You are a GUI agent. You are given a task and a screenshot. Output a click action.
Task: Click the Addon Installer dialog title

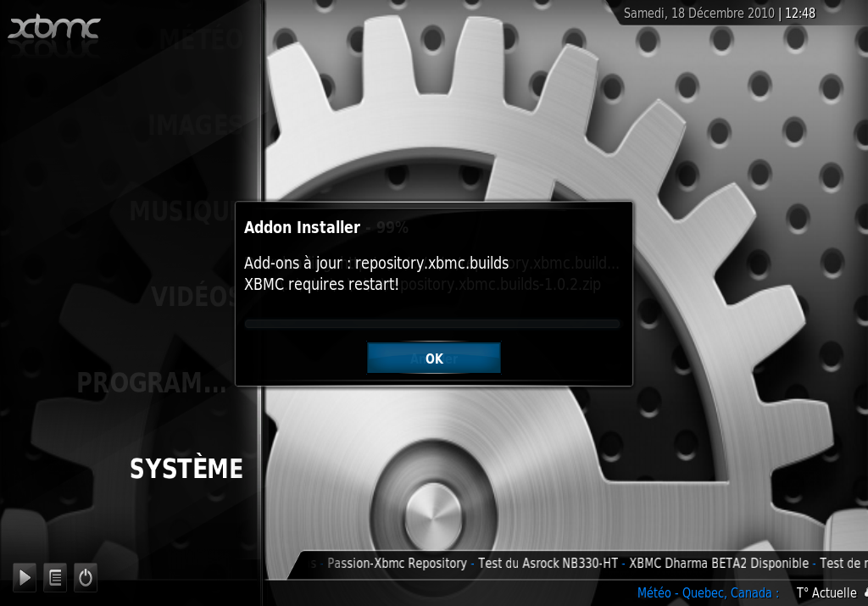(x=302, y=227)
